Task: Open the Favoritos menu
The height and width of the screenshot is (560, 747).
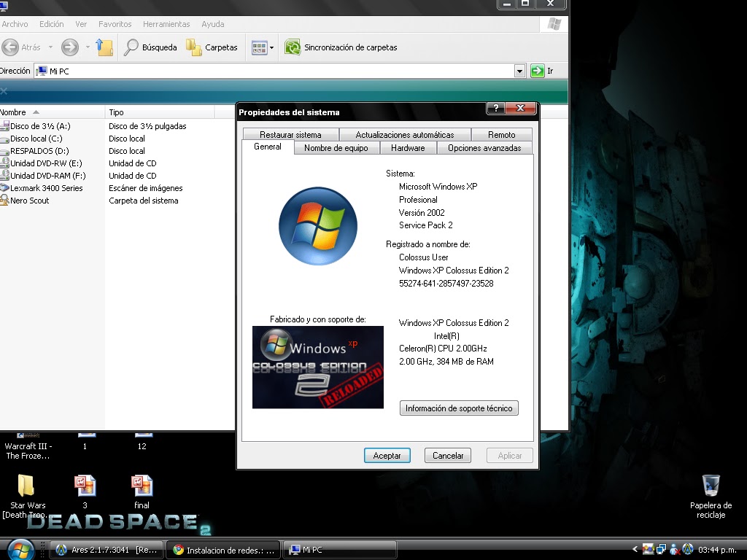Action: click(x=115, y=24)
